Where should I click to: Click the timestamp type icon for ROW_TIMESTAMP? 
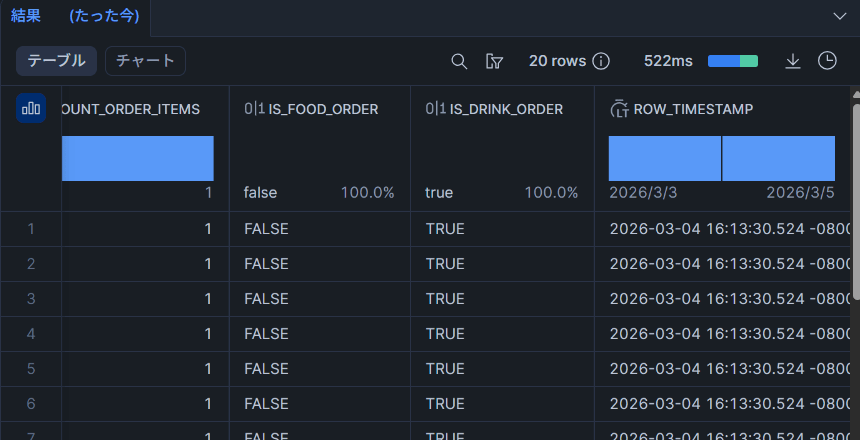pos(619,109)
